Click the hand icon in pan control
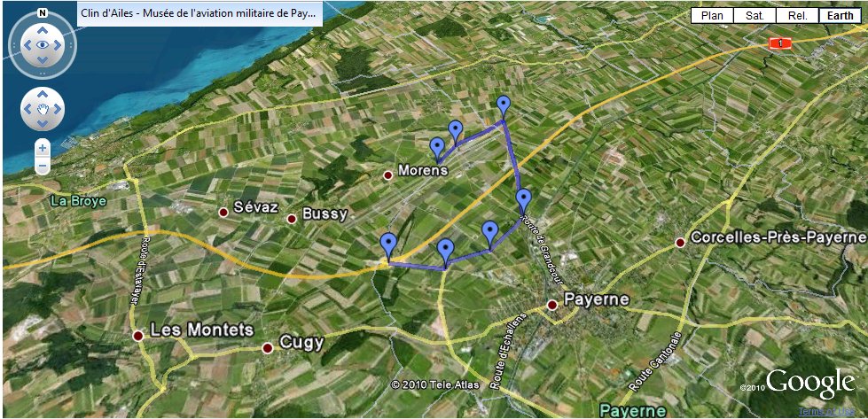The width and height of the screenshot is (868, 419). 43,109
